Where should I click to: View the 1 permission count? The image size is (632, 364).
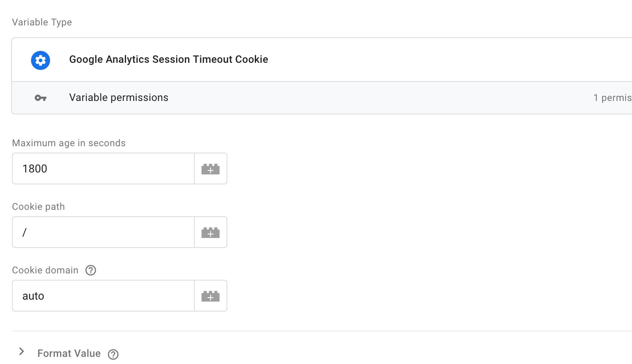click(x=613, y=98)
